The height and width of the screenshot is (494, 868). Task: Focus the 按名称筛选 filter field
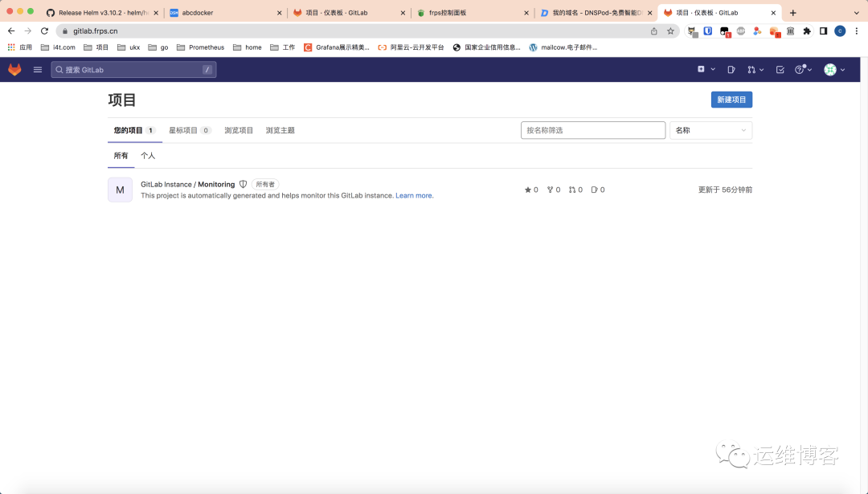pos(593,130)
